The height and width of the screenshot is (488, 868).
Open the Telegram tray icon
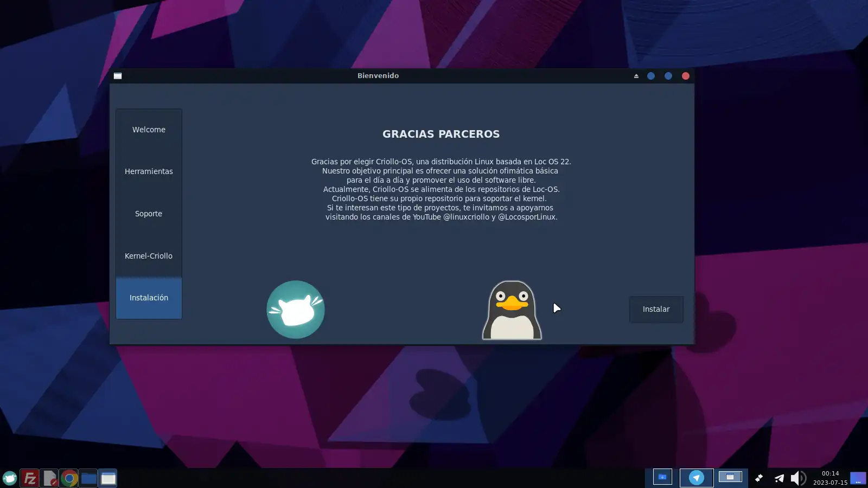tap(779, 478)
